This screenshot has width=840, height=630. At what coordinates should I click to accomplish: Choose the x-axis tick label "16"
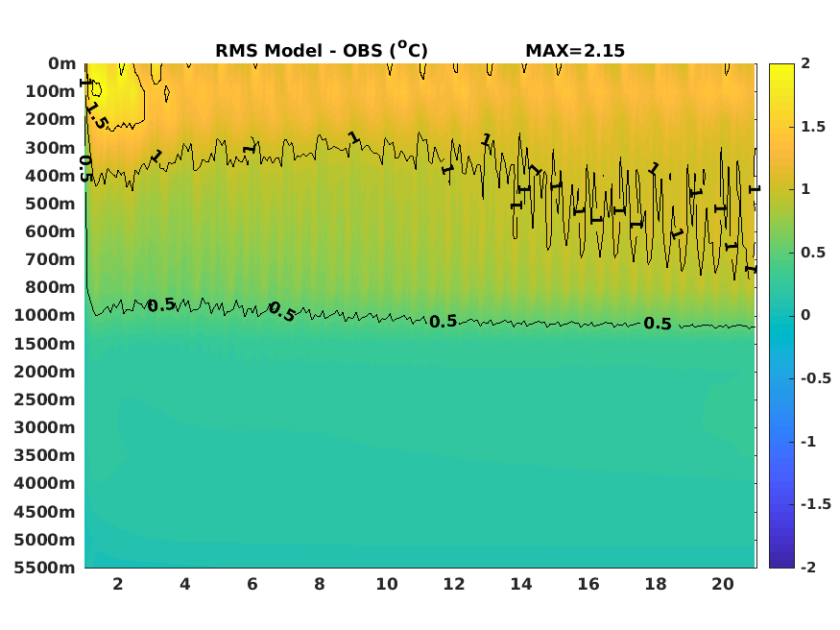click(x=588, y=584)
